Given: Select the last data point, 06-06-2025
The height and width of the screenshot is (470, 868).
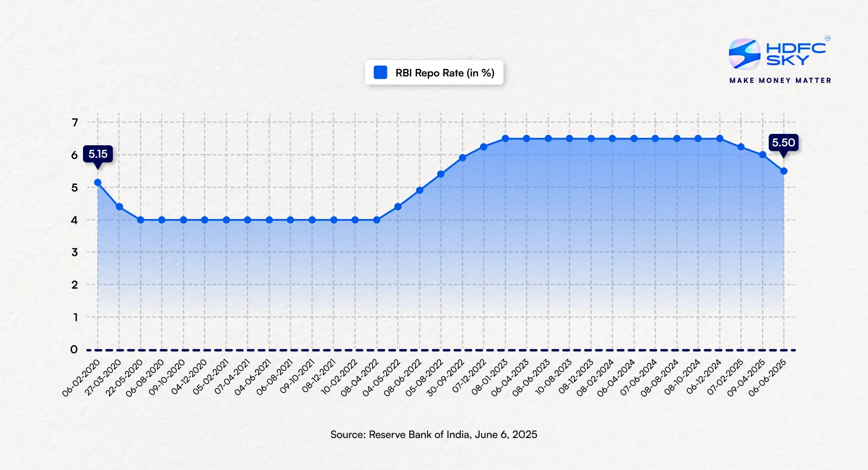Looking at the screenshot, I should [784, 171].
